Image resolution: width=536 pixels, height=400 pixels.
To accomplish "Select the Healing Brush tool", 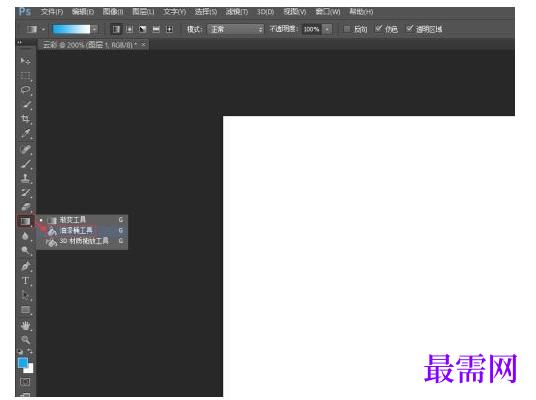I will [x=26, y=149].
